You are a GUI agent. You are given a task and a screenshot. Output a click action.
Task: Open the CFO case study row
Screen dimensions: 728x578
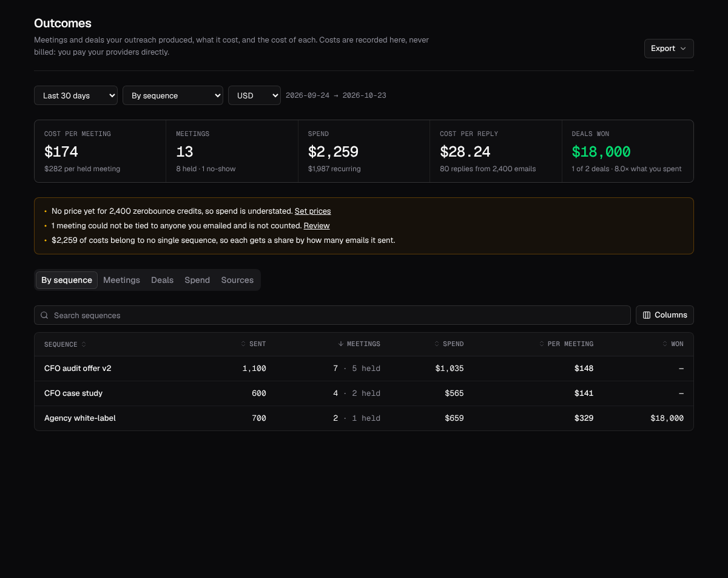point(364,393)
